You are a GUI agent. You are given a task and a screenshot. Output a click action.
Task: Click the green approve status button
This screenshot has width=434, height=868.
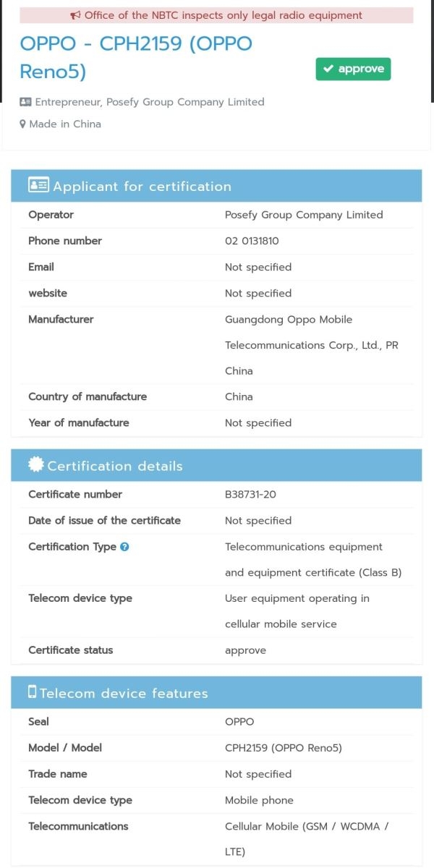click(353, 69)
